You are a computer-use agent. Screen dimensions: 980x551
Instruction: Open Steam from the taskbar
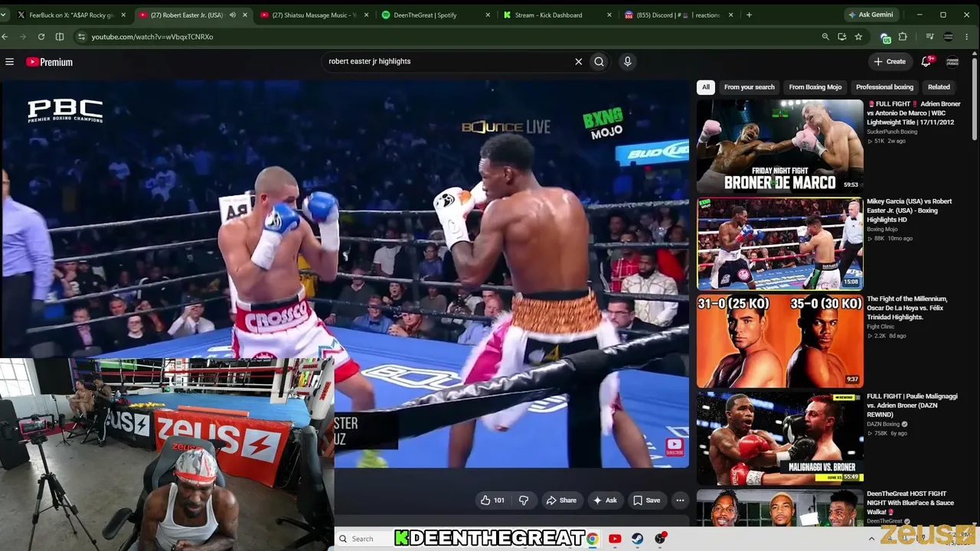coord(637,539)
